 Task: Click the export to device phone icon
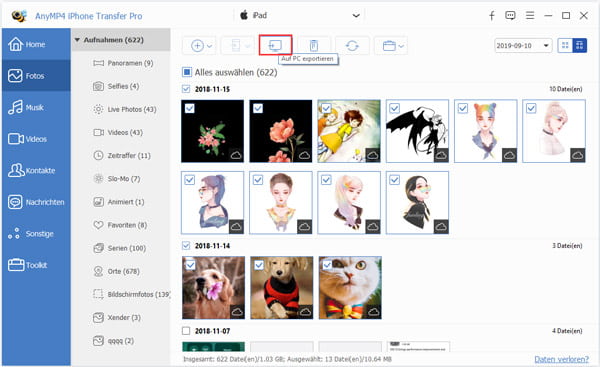(235, 46)
